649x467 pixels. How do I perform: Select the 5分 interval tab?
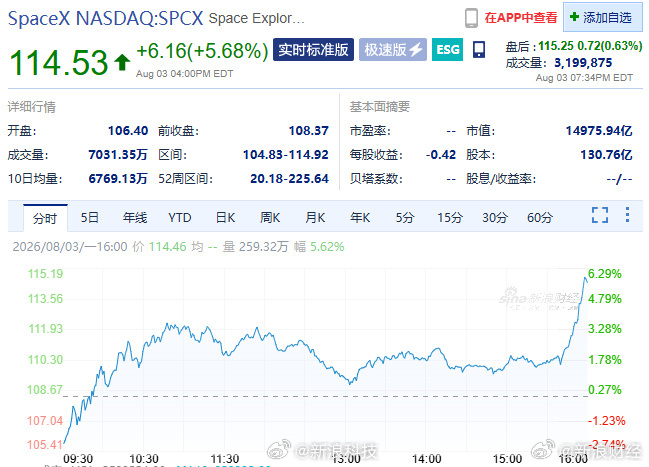(405, 217)
